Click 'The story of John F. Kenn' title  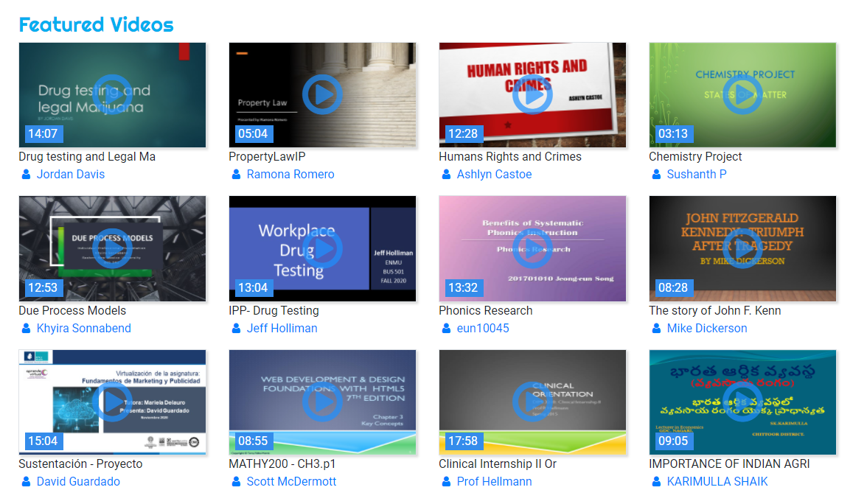point(715,310)
